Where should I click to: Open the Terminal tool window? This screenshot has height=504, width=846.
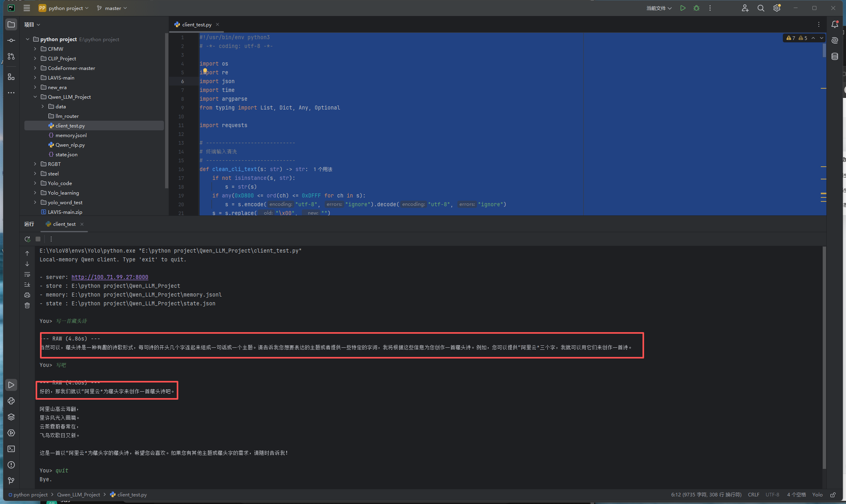(11, 449)
